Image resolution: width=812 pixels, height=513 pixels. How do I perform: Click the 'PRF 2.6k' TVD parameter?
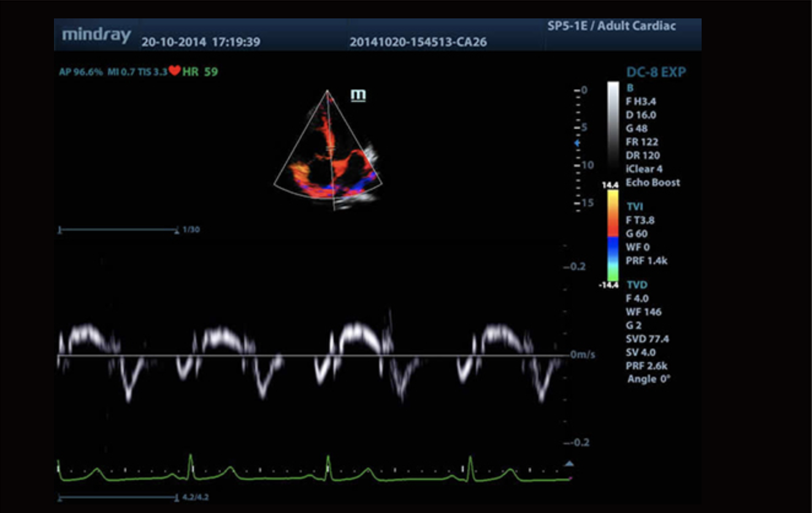tap(647, 366)
